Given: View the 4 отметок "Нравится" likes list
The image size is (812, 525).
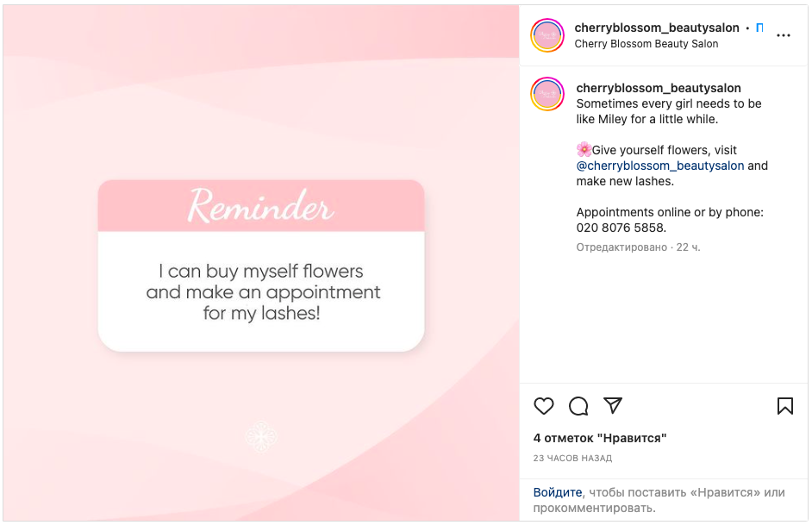Looking at the screenshot, I should pyautogui.click(x=600, y=438).
